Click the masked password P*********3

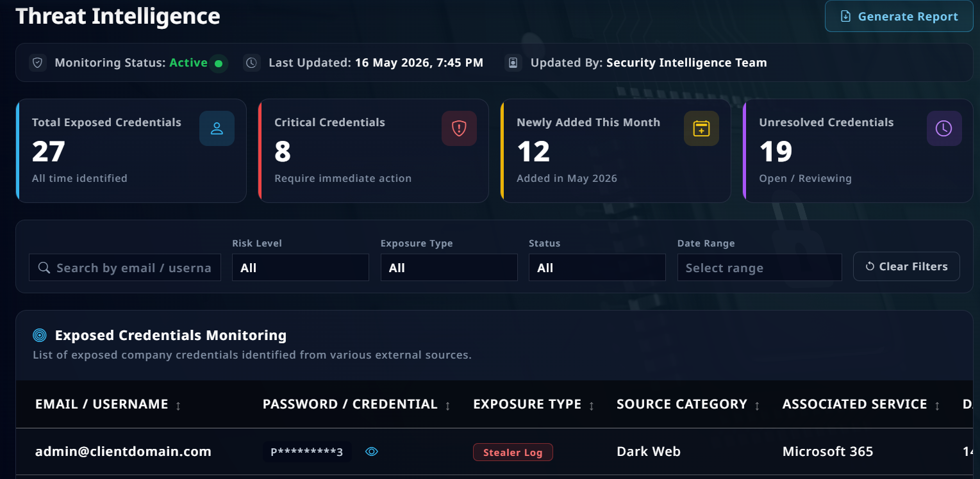tap(307, 452)
